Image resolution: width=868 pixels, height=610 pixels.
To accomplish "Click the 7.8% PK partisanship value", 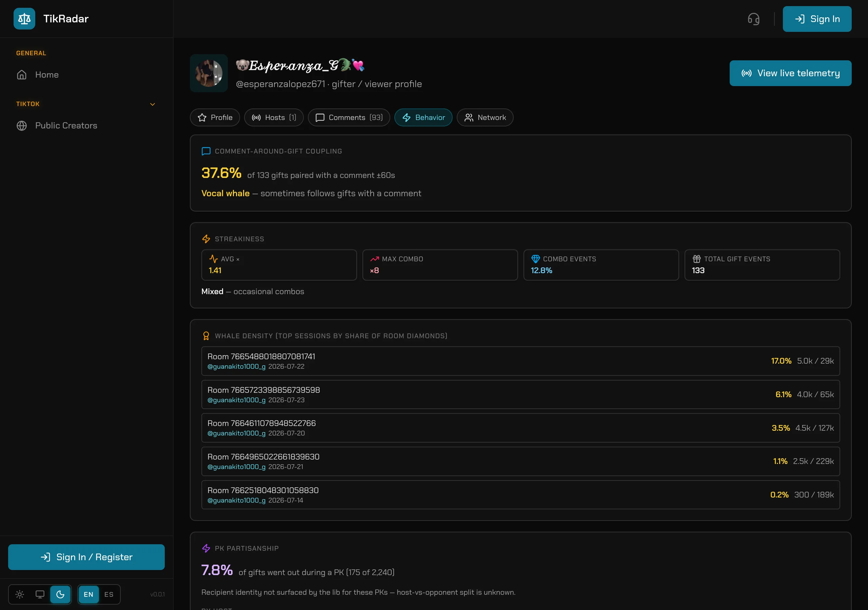I will [x=217, y=570].
